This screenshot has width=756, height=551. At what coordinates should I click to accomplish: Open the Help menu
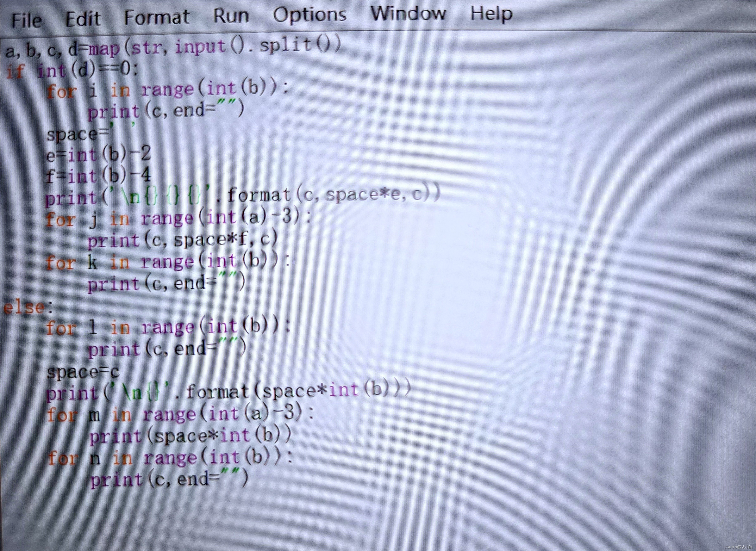(x=491, y=14)
